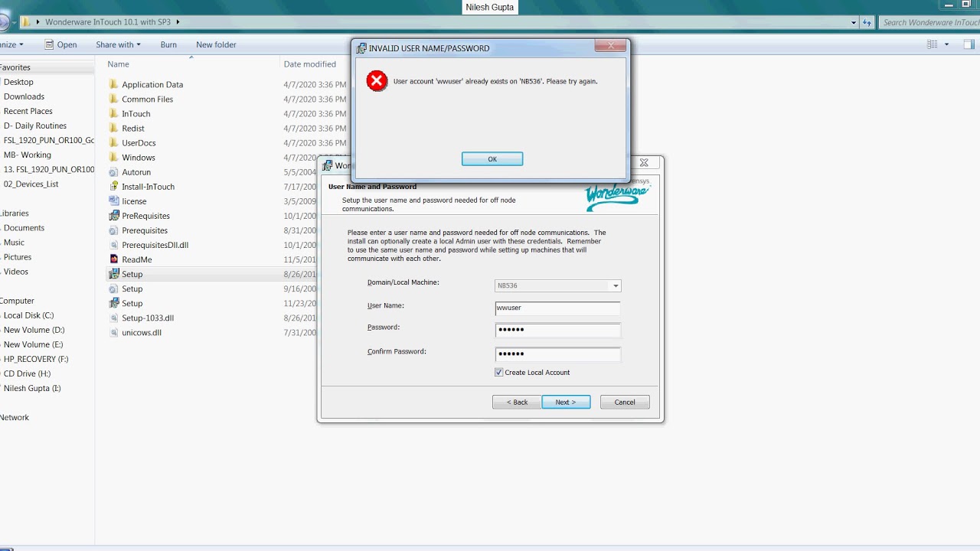The image size is (980, 551).
Task: Open the Videos library
Action: click(15, 272)
